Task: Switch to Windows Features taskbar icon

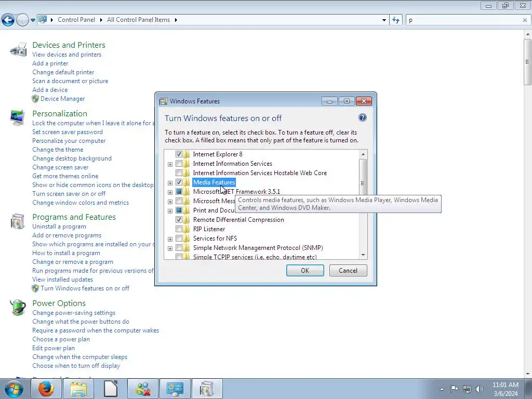Action: (x=207, y=389)
